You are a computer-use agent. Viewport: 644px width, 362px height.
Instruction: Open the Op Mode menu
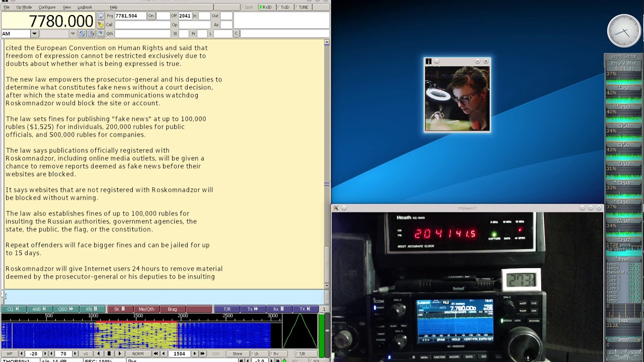[24, 7]
